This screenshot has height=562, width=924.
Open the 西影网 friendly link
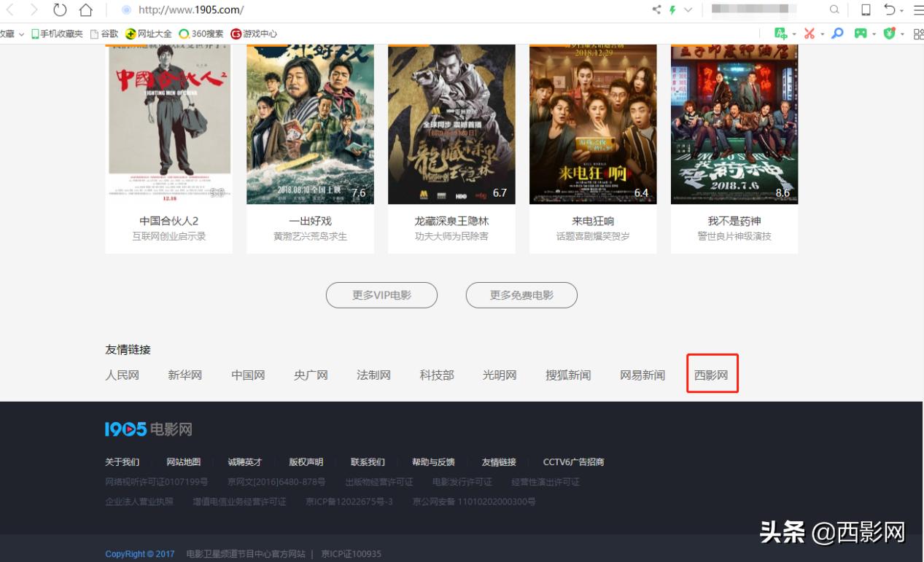click(x=711, y=375)
